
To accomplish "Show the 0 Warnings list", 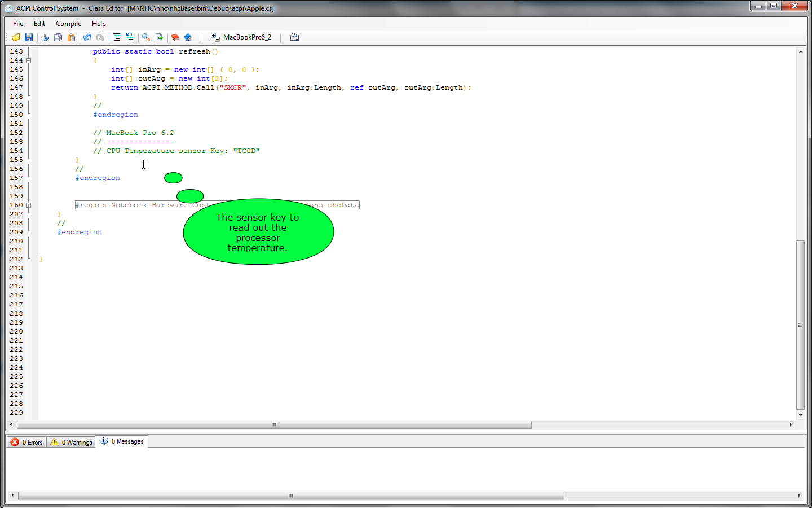I will pyautogui.click(x=71, y=442).
